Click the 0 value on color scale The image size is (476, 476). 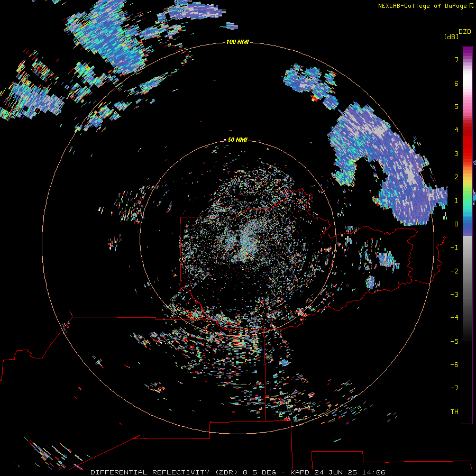tap(456, 224)
